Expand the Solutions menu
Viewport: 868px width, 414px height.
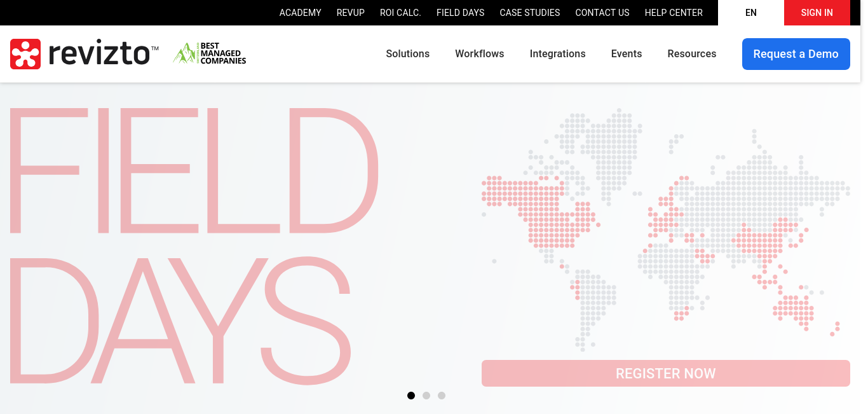click(408, 54)
